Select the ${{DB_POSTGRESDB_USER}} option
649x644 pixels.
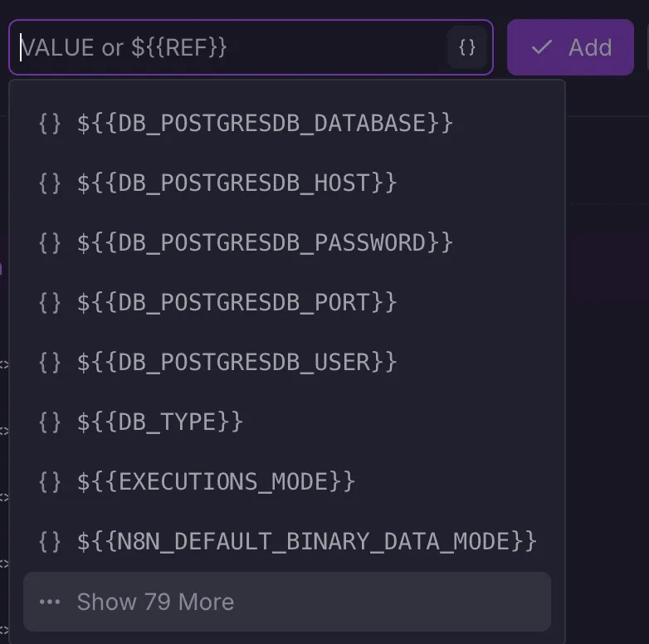click(x=237, y=362)
